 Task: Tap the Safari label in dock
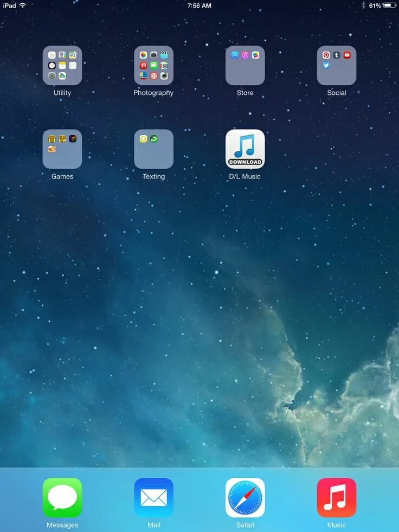click(245, 525)
